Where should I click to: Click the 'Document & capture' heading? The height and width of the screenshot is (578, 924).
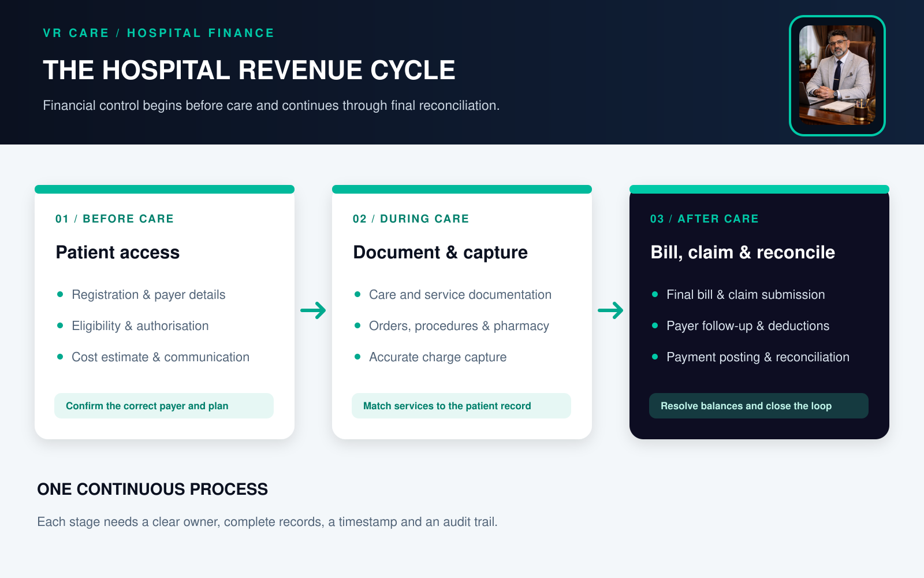[440, 253]
